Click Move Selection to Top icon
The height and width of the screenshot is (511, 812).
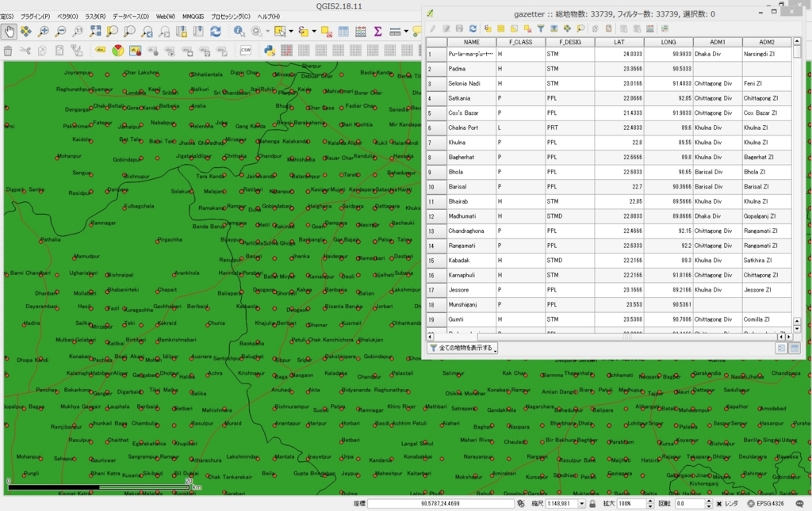554,29
